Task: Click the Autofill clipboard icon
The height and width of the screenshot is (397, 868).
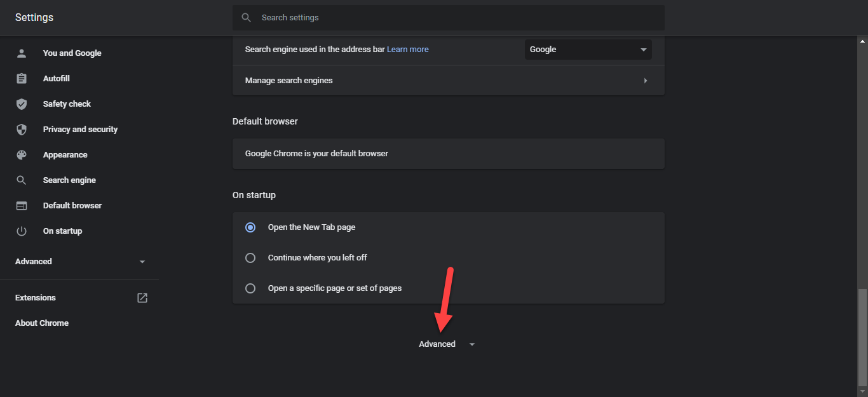Action: coord(22,79)
